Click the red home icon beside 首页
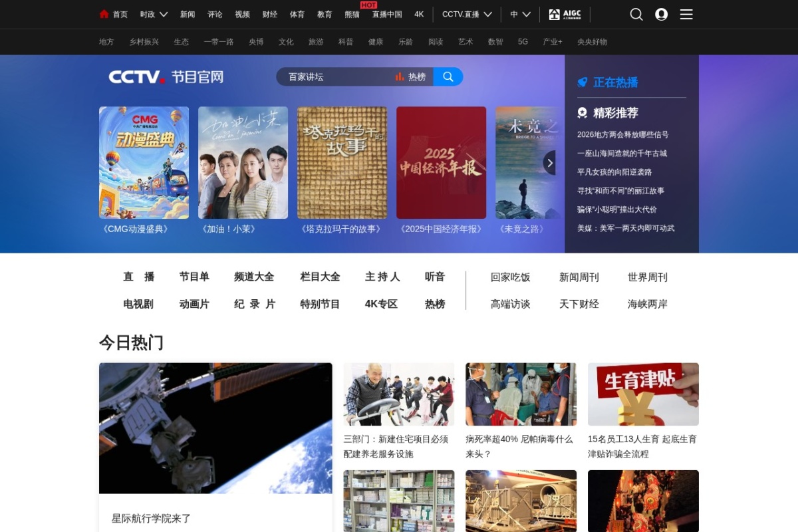This screenshot has height=532, width=798. coord(104,14)
